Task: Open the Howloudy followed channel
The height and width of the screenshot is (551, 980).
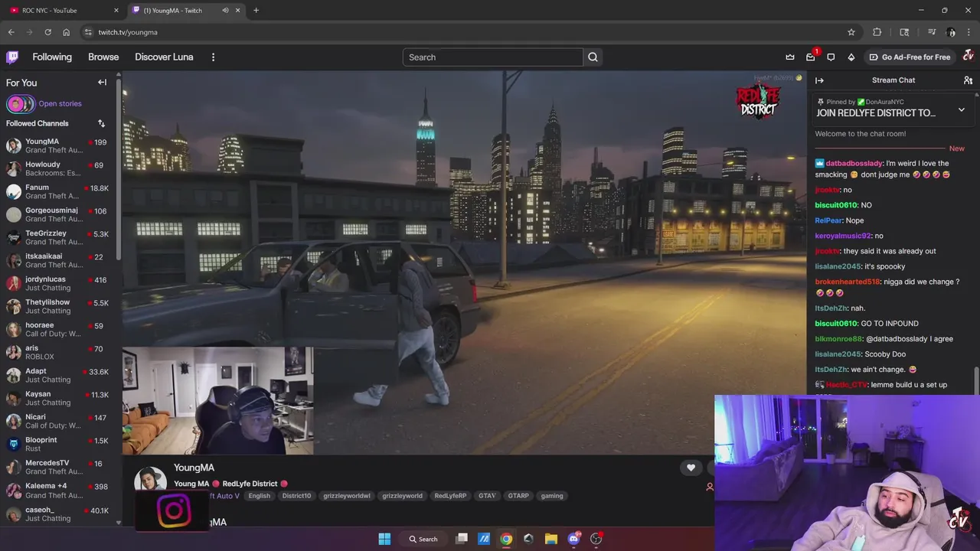Action: coord(59,168)
